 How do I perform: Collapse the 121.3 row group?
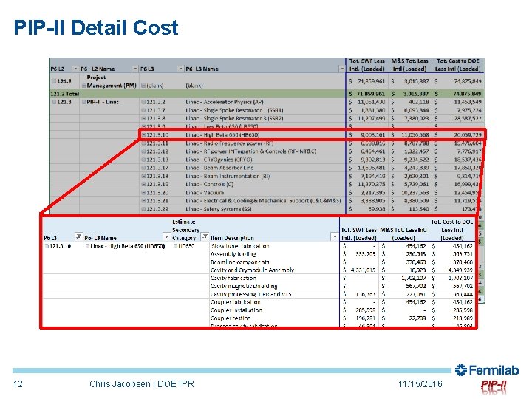pos(54,102)
